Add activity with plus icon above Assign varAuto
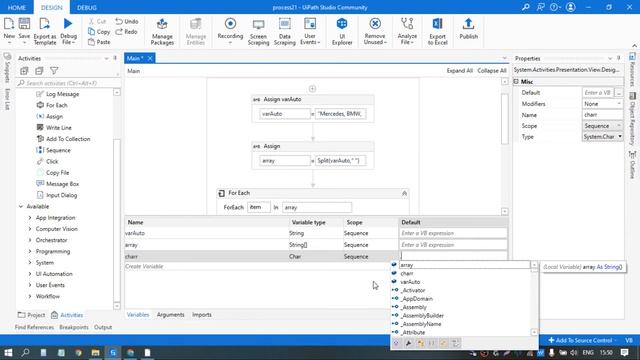640x360 pixels. coord(312,89)
